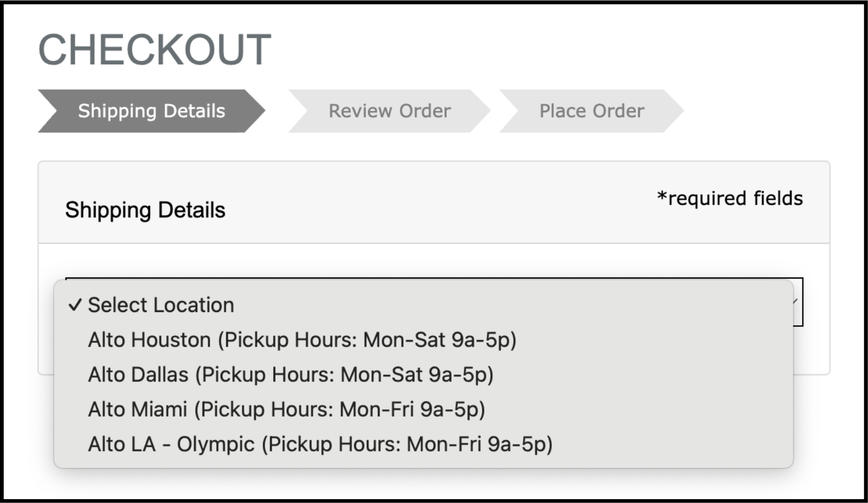This screenshot has width=868, height=503.
Task: Select Alto LA - Olympic location
Action: tap(171, 444)
